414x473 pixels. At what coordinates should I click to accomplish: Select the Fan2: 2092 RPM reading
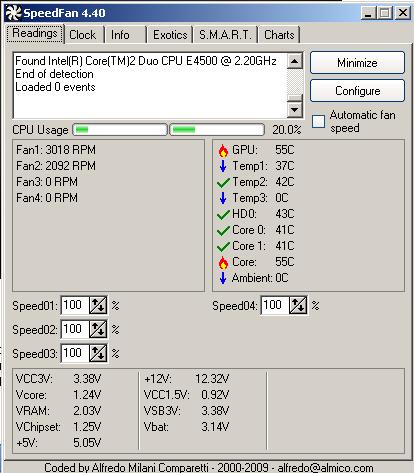tap(56, 166)
